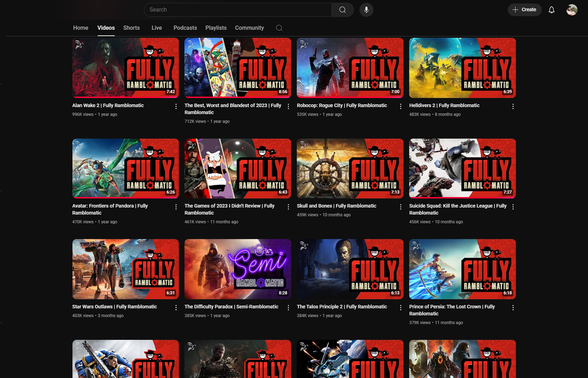Open Robocop: Rogue City video title link
Screen dimensions: 588x378
[342, 105]
